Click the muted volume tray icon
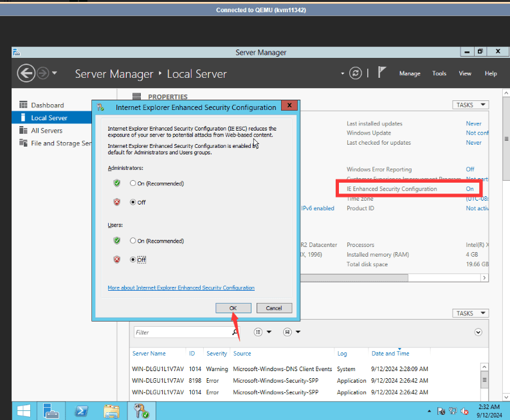The image size is (510, 420). (x=464, y=411)
